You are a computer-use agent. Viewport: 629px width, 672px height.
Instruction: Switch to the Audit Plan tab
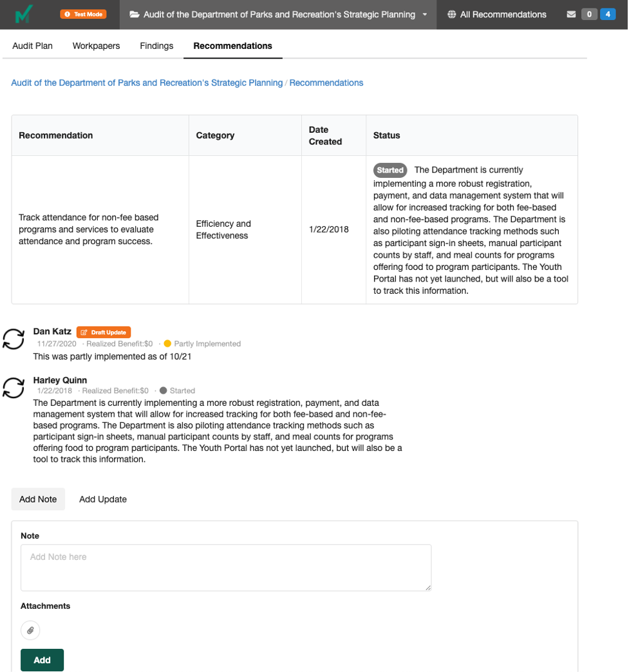(33, 46)
